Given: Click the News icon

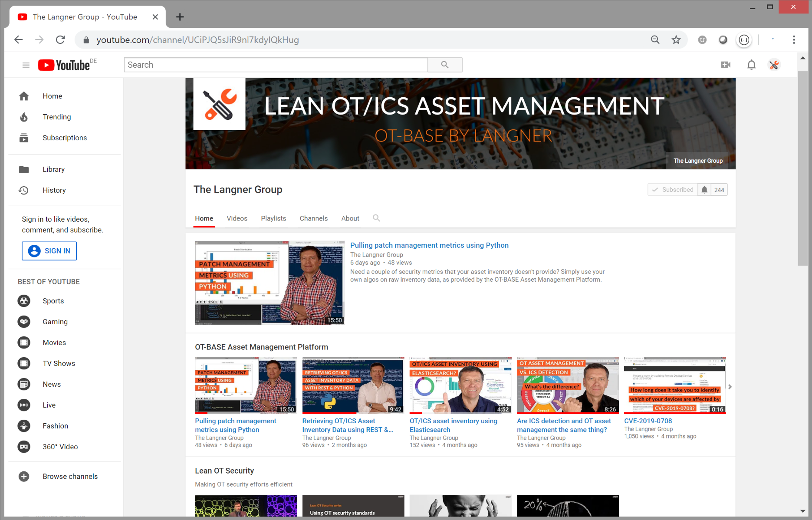Looking at the screenshot, I should point(24,384).
